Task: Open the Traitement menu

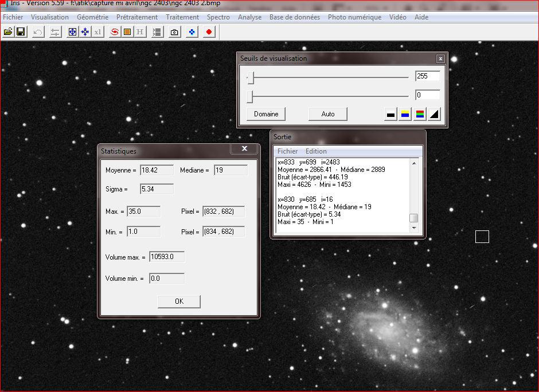Action: 182,17
